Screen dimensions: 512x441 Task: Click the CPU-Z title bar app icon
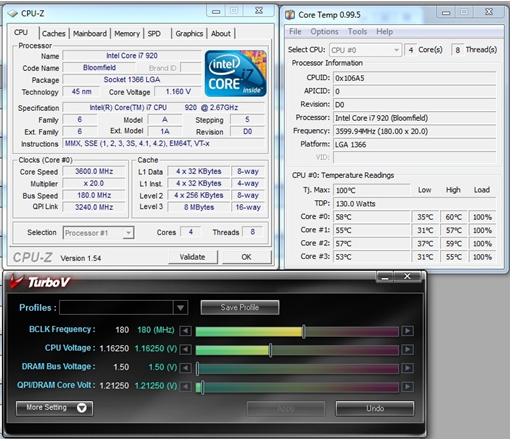13,13
